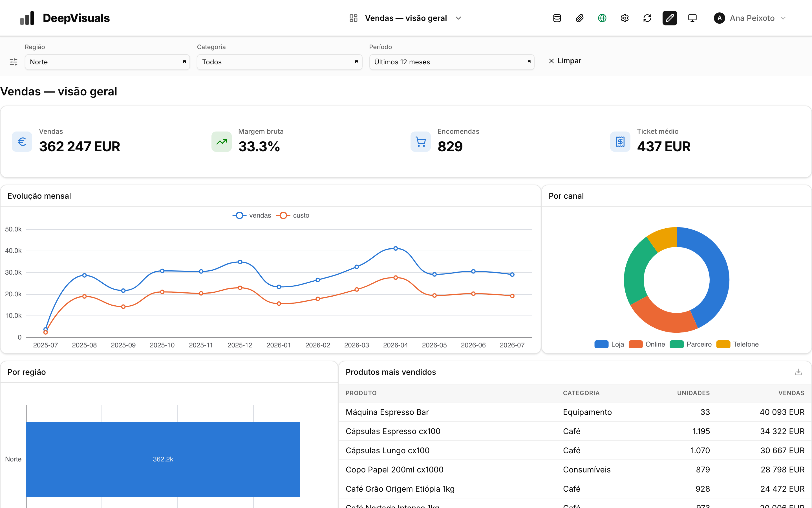Screen dimensions: 812x508
Task: Click the Equipamento category cell
Action: click(587, 412)
